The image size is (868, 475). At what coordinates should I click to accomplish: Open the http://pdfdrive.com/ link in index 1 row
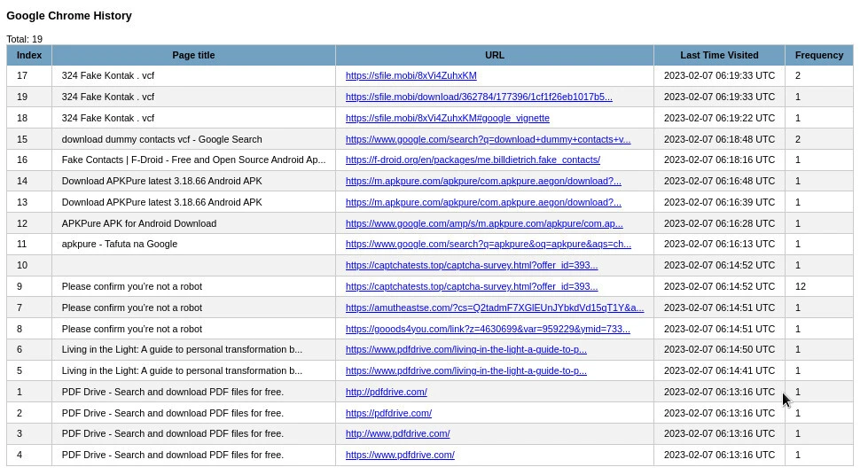pyautogui.click(x=386, y=392)
